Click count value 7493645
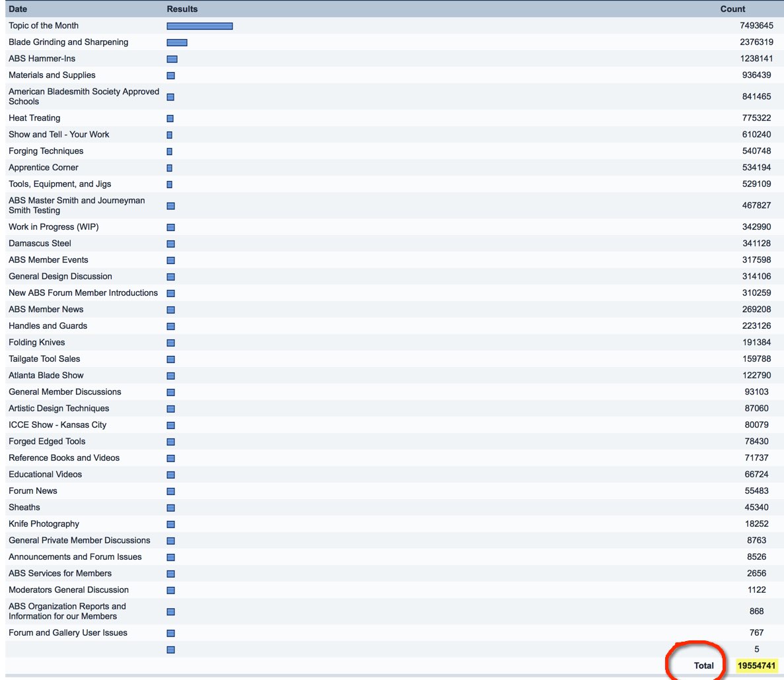The height and width of the screenshot is (680, 784). tap(756, 26)
